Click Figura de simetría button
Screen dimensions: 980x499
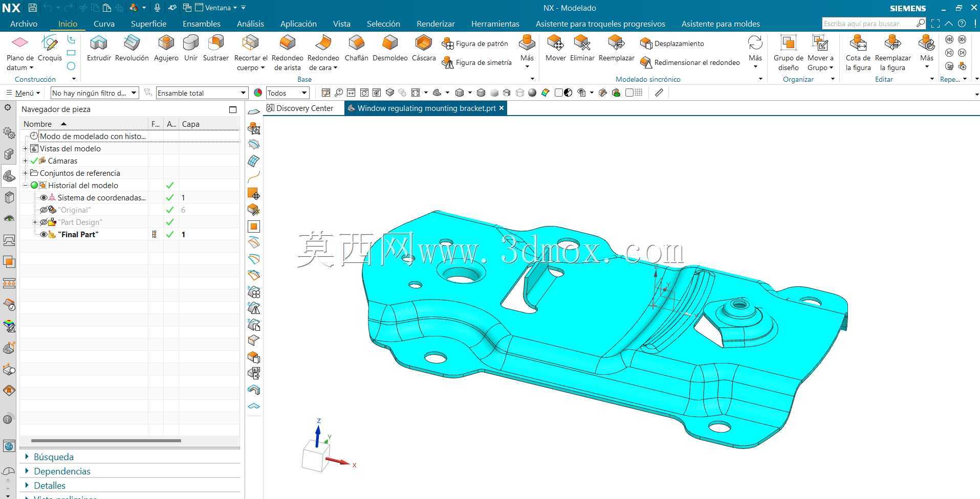(477, 62)
